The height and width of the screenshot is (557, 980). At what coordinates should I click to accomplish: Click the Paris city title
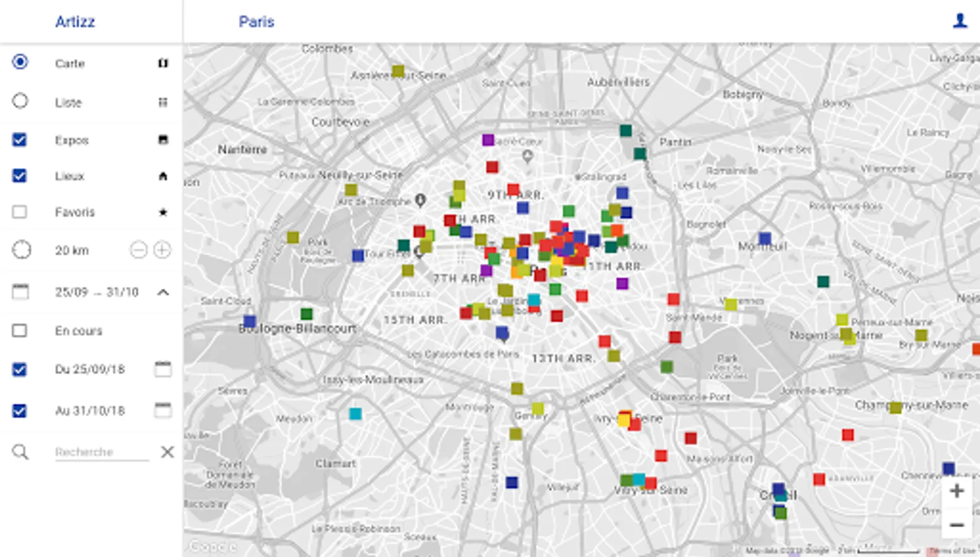pos(256,22)
